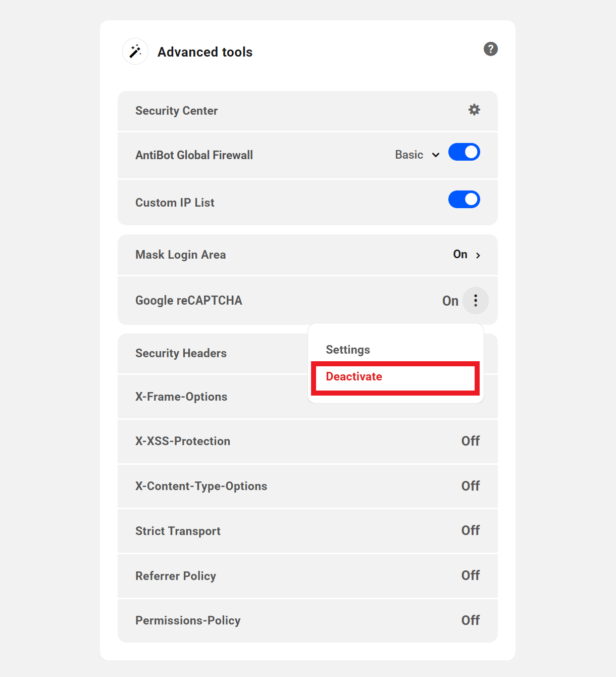Viewport: 616px width, 677px height.
Task: Toggle Google reCAPTCHA from On state
Action: [450, 300]
